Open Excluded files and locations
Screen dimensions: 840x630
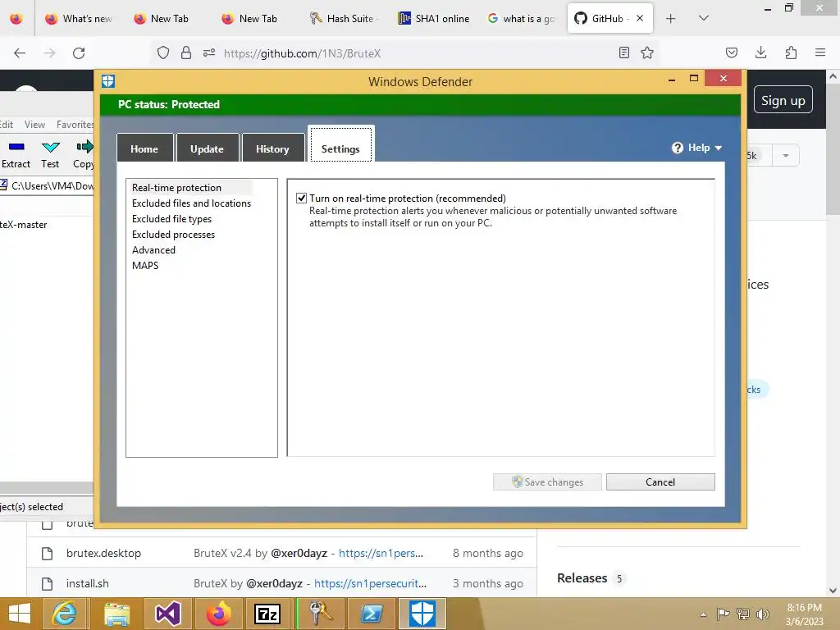tap(191, 203)
